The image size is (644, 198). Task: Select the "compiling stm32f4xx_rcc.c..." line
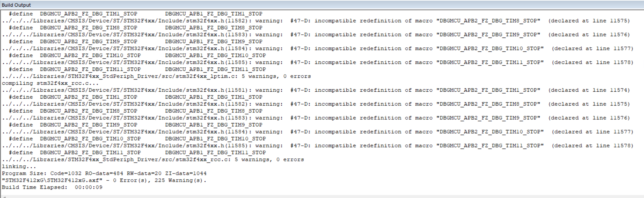tap(50, 83)
